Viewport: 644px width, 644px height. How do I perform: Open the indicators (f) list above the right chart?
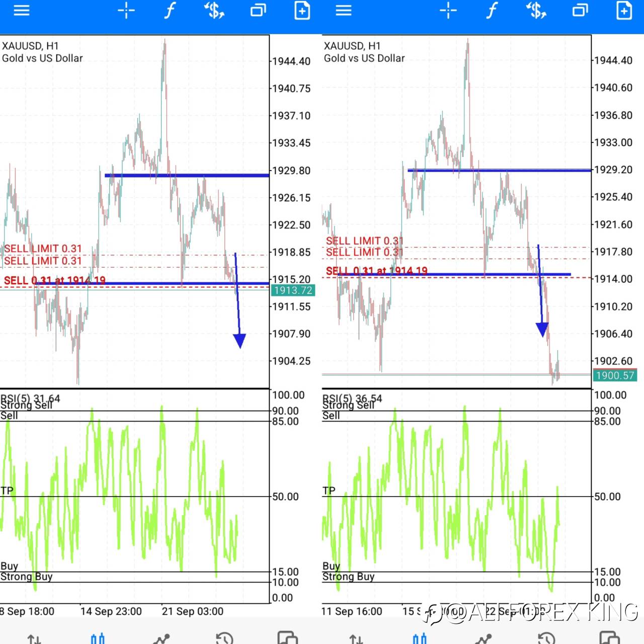492,11
